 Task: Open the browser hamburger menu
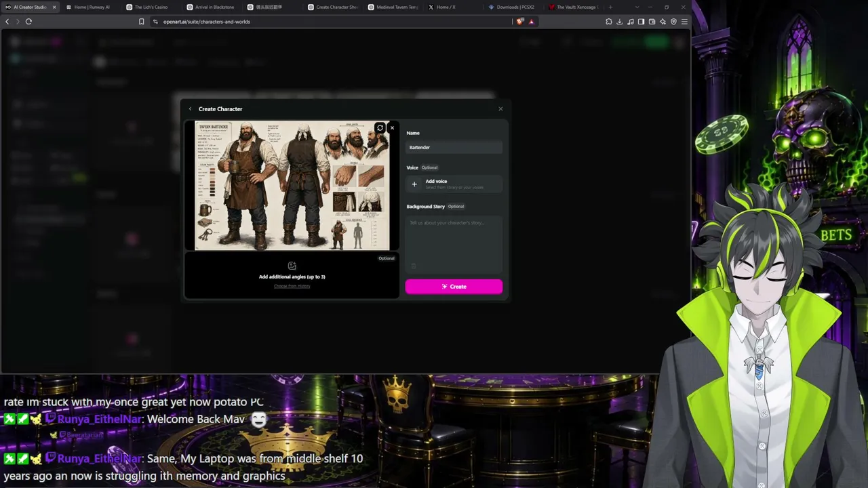pyautogui.click(x=684, y=22)
